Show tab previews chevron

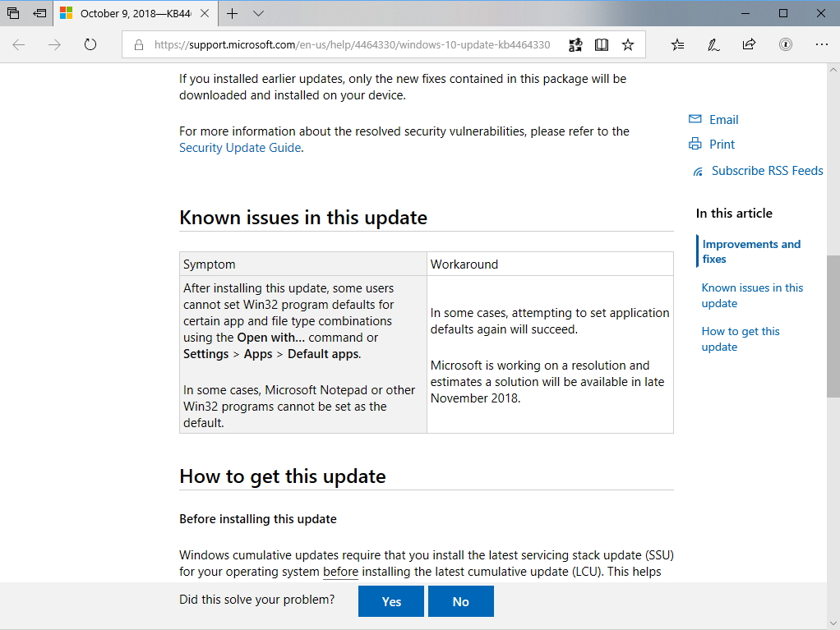pos(258,13)
